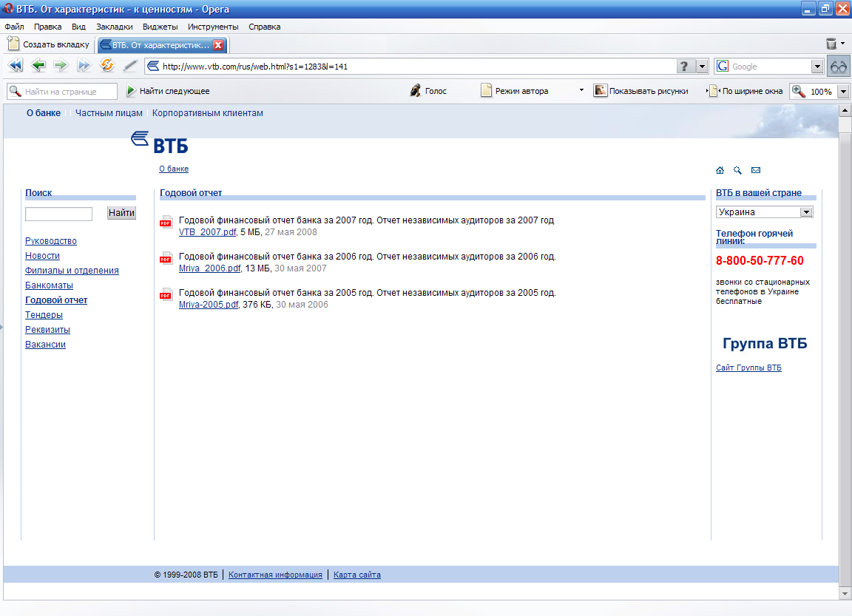The height and width of the screenshot is (616, 852).
Task: Click PDF icon for 2005 annual report
Action: pos(166,294)
